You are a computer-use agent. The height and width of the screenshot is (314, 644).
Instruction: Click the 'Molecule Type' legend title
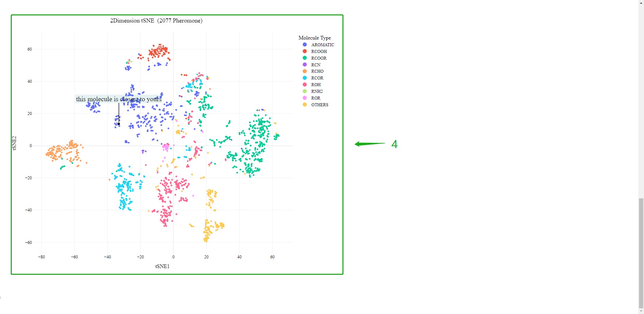[x=315, y=38]
